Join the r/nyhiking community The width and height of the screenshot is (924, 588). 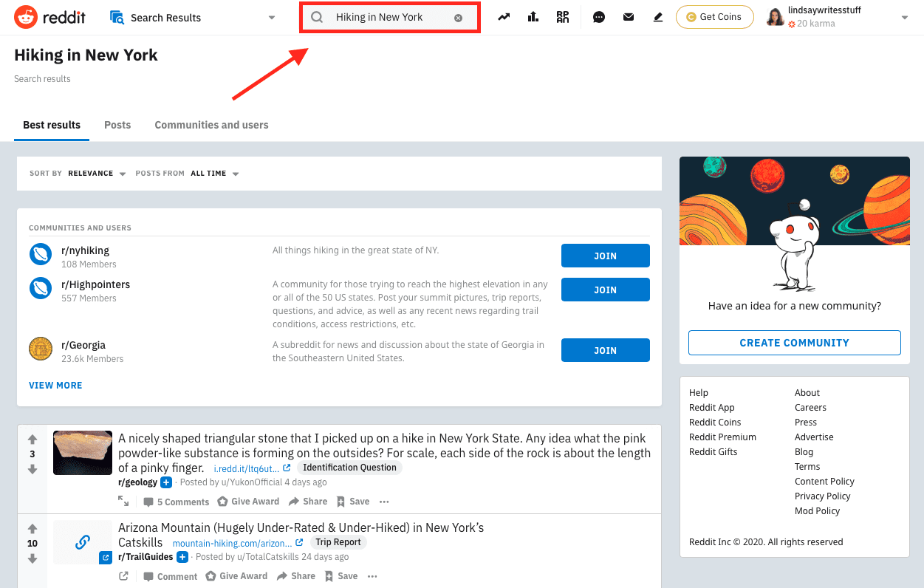click(x=605, y=255)
